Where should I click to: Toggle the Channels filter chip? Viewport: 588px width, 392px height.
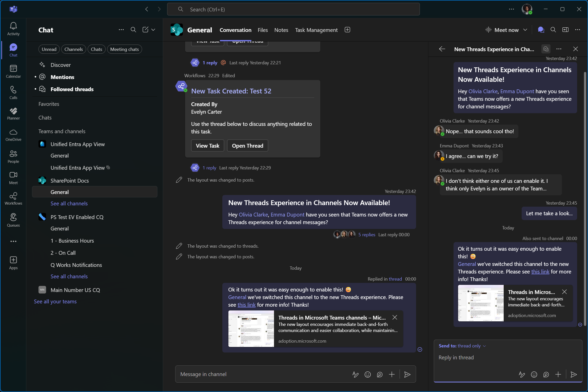coord(74,49)
